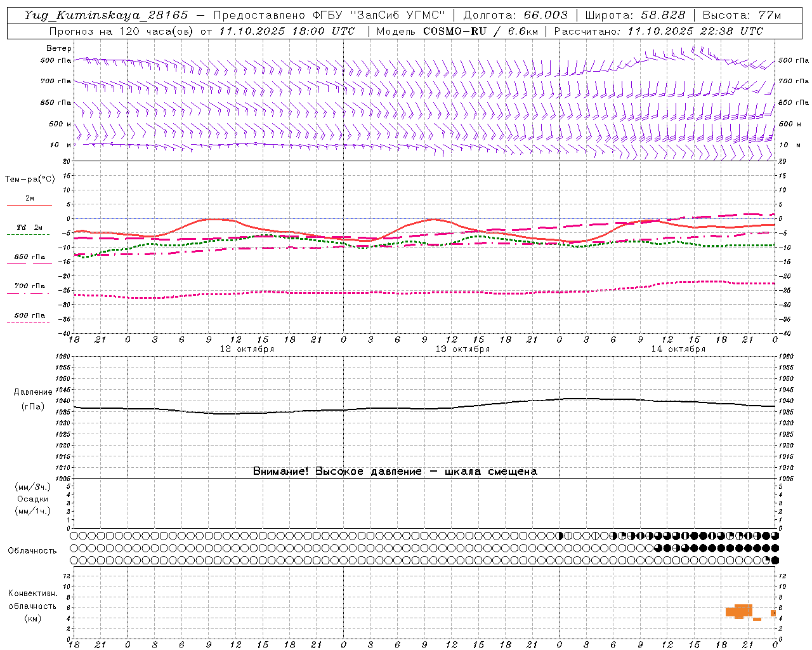
Task: Click the station title Yug_Kuminskaya_28165
Action: [106, 15]
